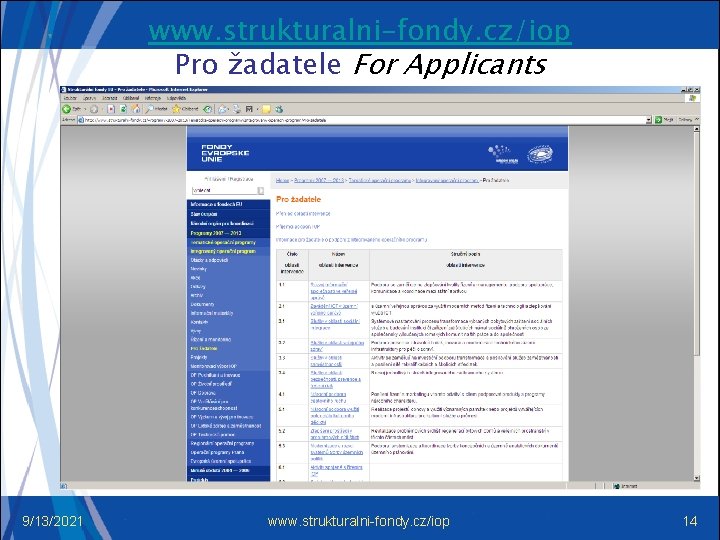The height and width of the screenshot is (540, 720).
Task: Click the Home house icon
Action: pos(136,109)
